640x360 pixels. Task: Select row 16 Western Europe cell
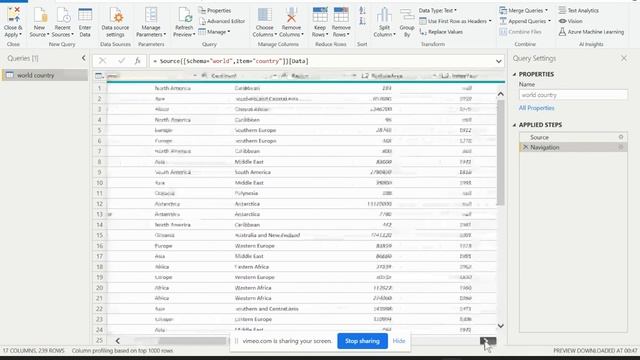254,246
